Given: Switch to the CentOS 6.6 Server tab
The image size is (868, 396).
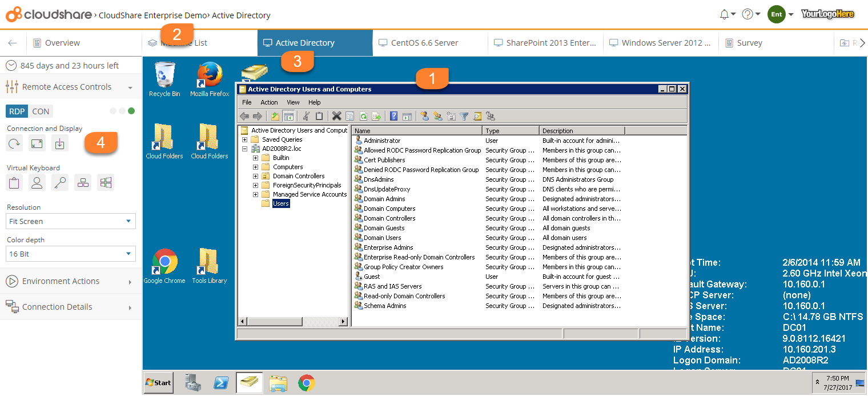Looking at the screenshot, I should 430,43.
